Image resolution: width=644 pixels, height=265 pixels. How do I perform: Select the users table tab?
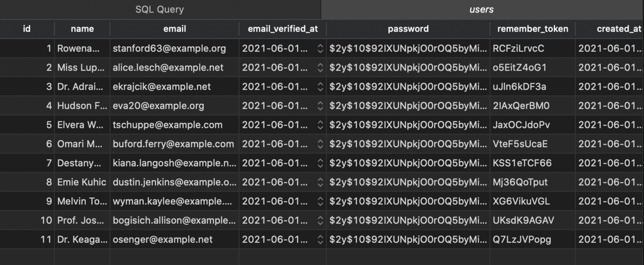(481, 9)
